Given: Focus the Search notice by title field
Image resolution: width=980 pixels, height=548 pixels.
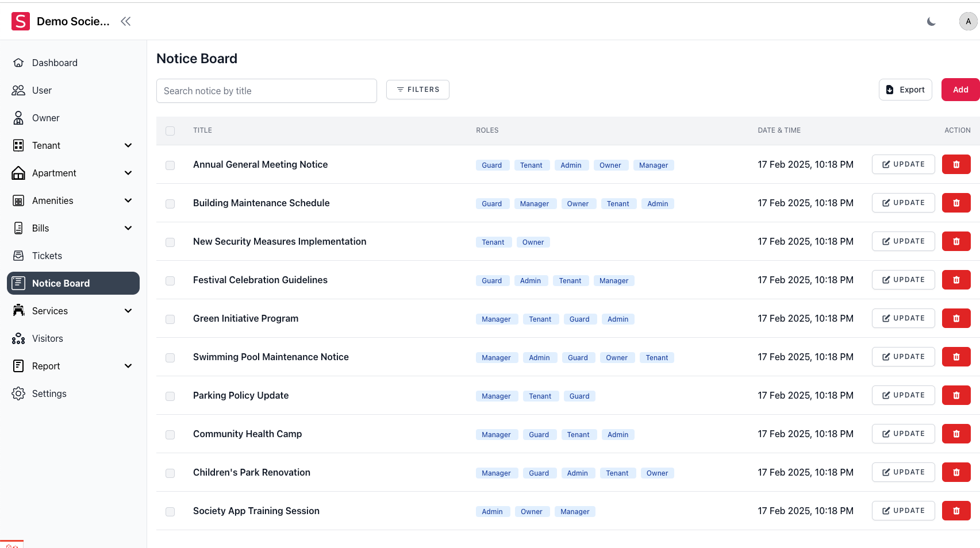Looking at the screenshot, I should coord(267,91).
